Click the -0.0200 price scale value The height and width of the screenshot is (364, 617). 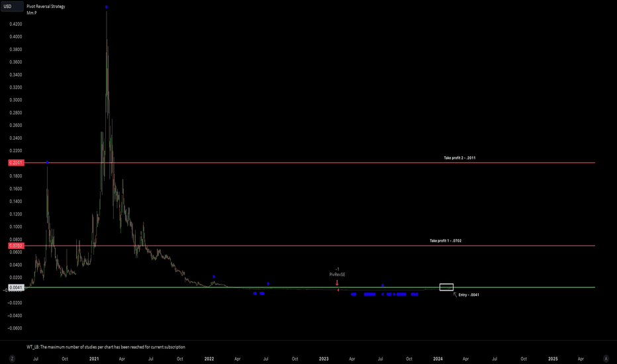[15, 302]
